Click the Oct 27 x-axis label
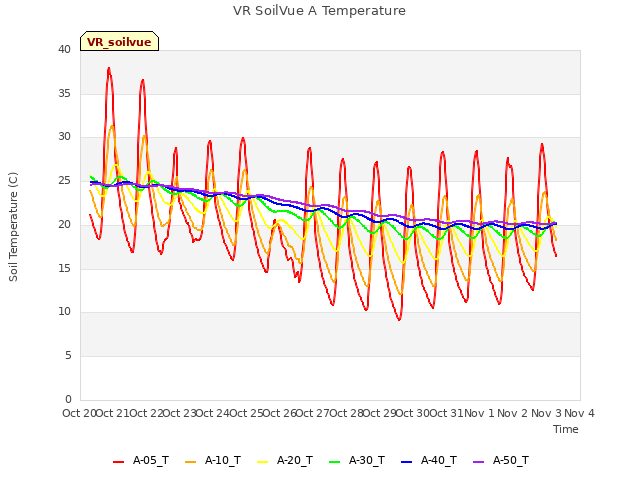 313,413
